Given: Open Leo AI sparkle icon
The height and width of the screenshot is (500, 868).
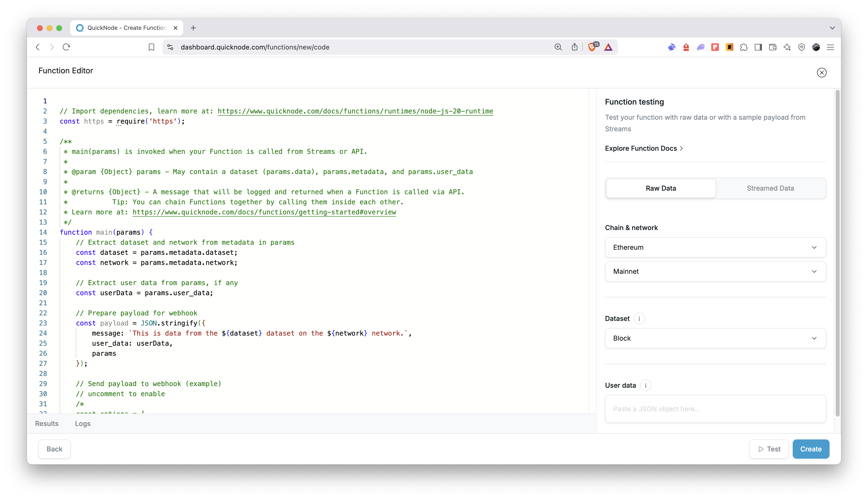Looking at the screenshot, I should [787, 47].
